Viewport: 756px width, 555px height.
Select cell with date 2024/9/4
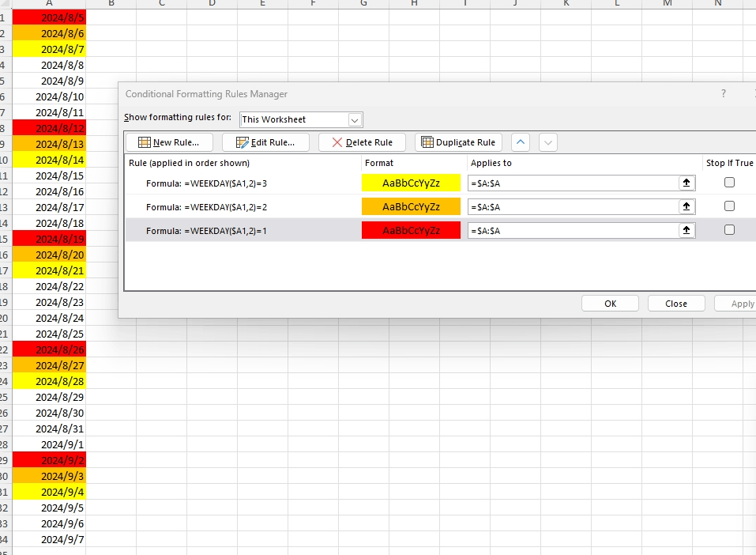pyautogui.click(x=49, y=492)
